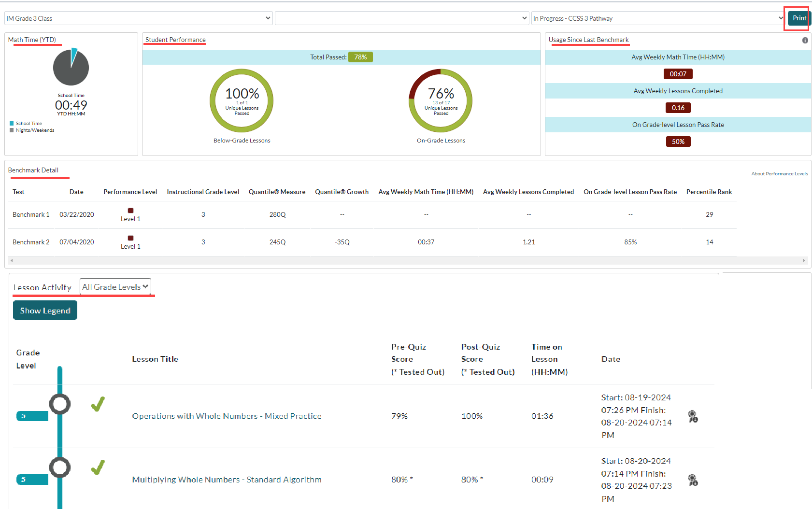Open the About Performance Levels link
812x509 pixels.
[779, 174]
